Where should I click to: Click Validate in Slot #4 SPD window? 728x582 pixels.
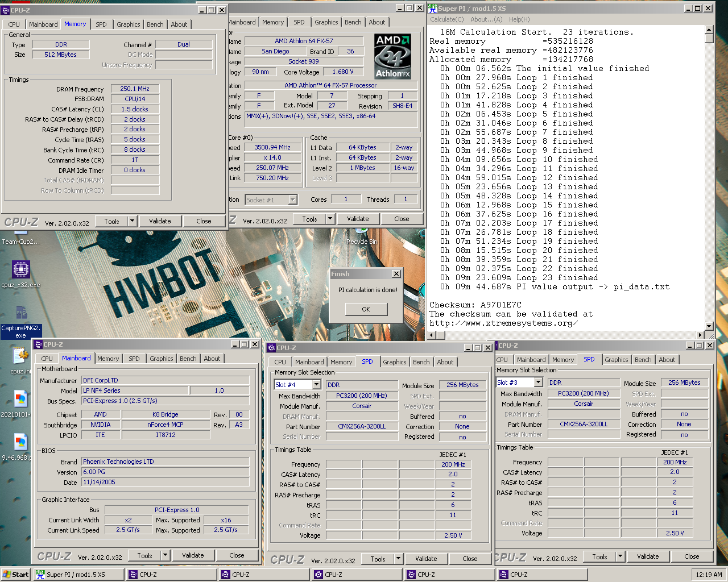pos(426,559)
